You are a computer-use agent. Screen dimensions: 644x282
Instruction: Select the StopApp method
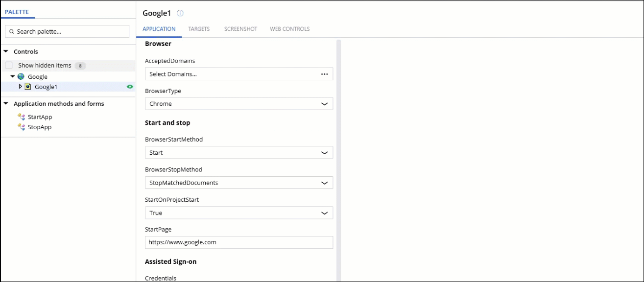pos(40,127)
